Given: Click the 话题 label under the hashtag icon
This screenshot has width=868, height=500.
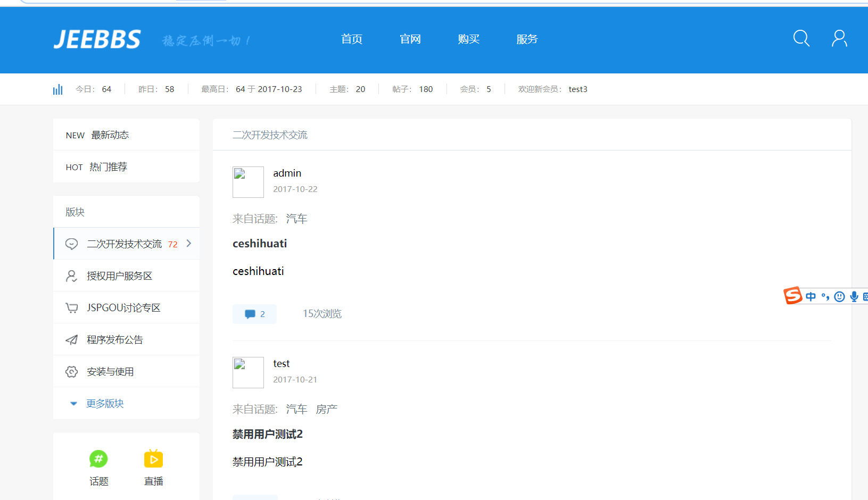Looking at the screenshot, I should (x=99, y=481).
